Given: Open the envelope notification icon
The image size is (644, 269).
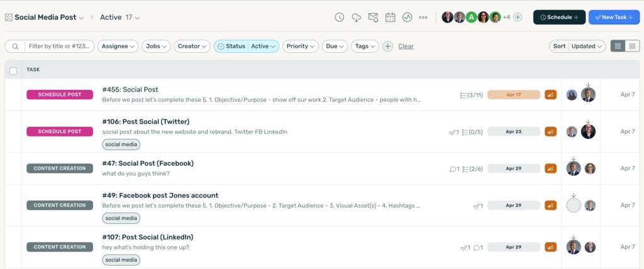Looking at the screenshot, I should tap(373, 18).
